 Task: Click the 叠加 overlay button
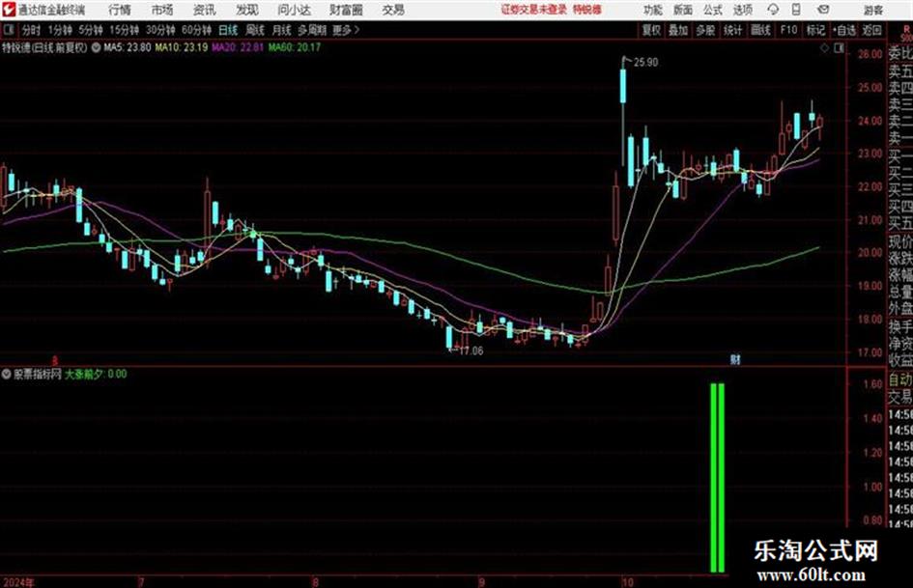[x=678, y=30]
